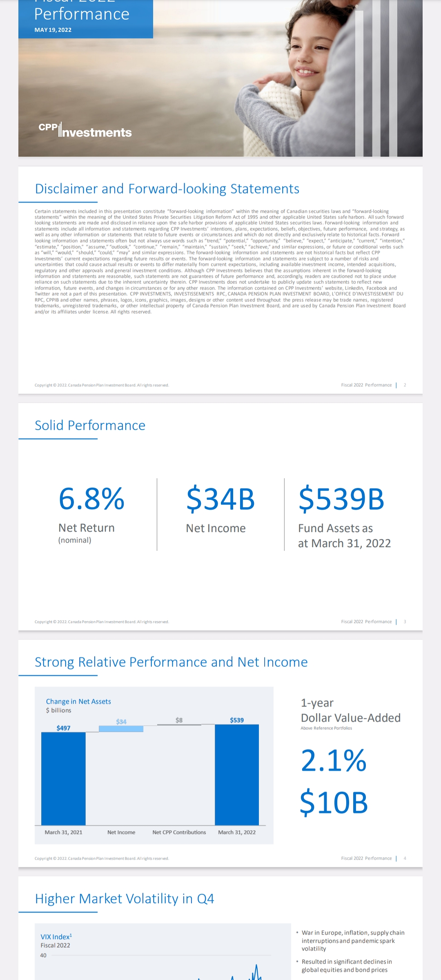Click the $539 March 31, 2022 bar
This screenshot has height=980, width=441.
coord(237,774)
